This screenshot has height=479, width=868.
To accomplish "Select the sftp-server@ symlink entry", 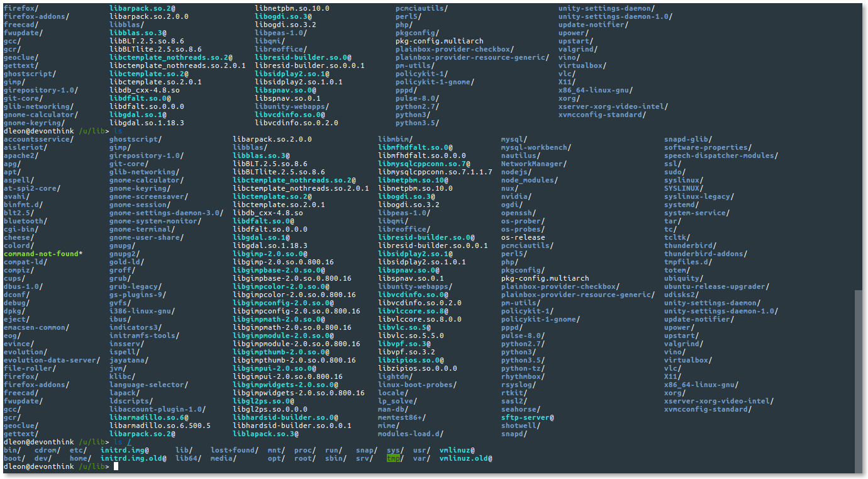I will coord(528,417).
